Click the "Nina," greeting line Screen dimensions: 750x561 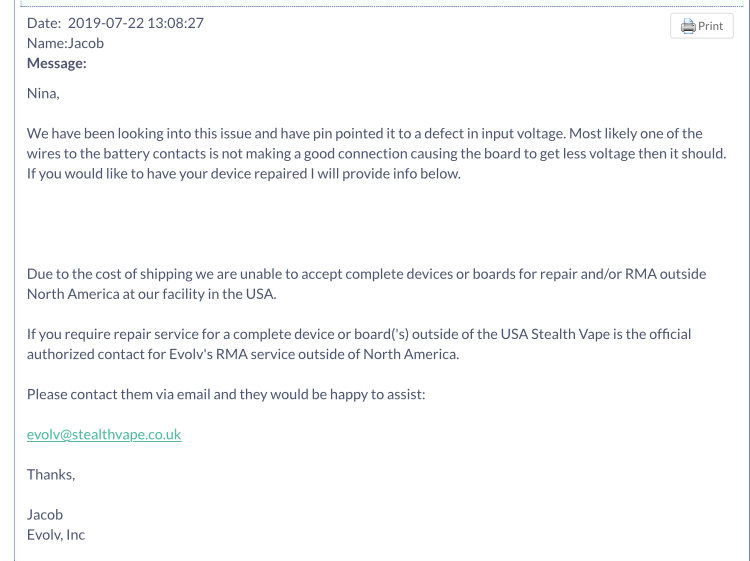[x=43, y=93]
